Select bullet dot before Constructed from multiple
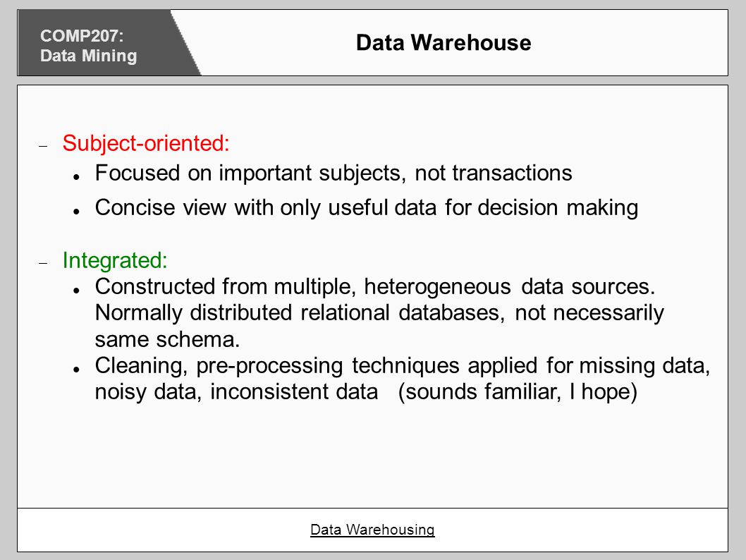This screenshot has width=746, height=560. click(x=76, y=291)
